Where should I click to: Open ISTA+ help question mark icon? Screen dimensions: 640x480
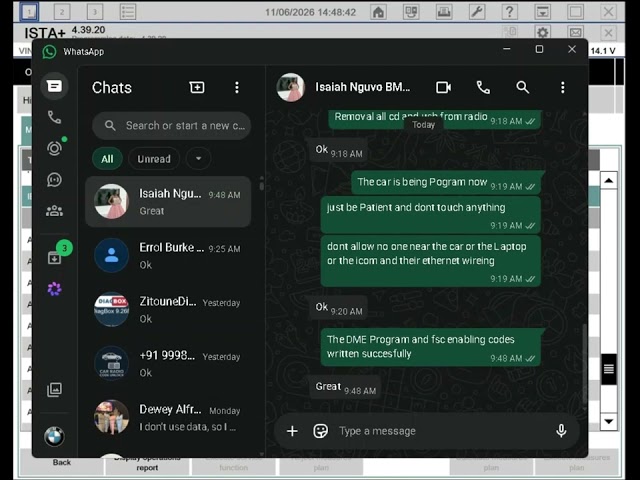pyautogui.click(x=509, y=12)
